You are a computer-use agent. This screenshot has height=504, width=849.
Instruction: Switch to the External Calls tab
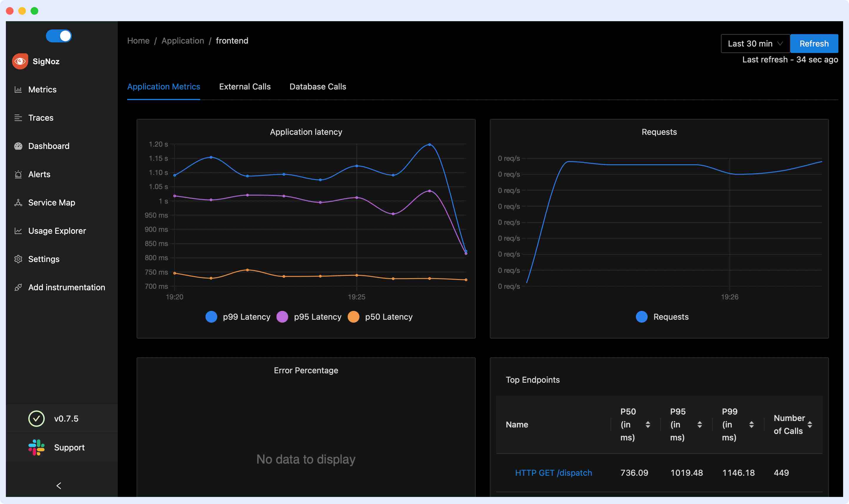[245, 87]
